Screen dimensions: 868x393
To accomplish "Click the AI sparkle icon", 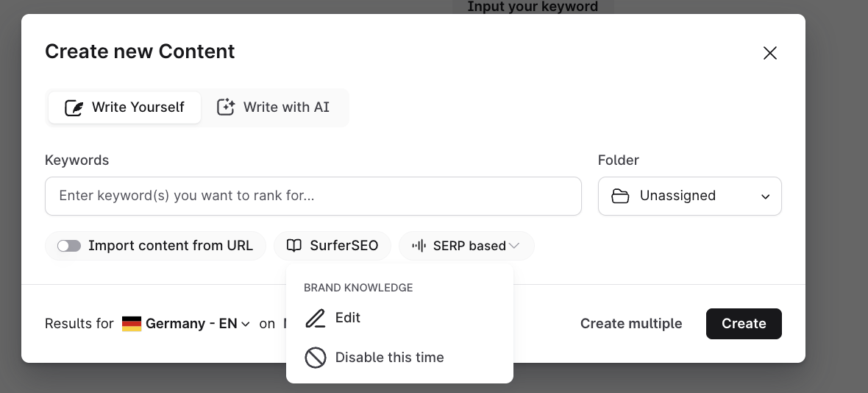I will click(225, 107).
